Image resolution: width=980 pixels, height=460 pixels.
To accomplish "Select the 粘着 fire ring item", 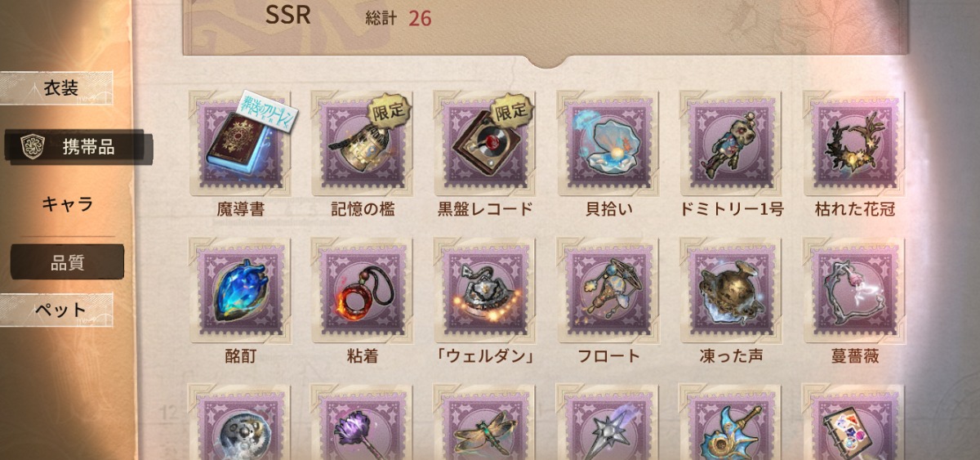I will coord(363,292).
